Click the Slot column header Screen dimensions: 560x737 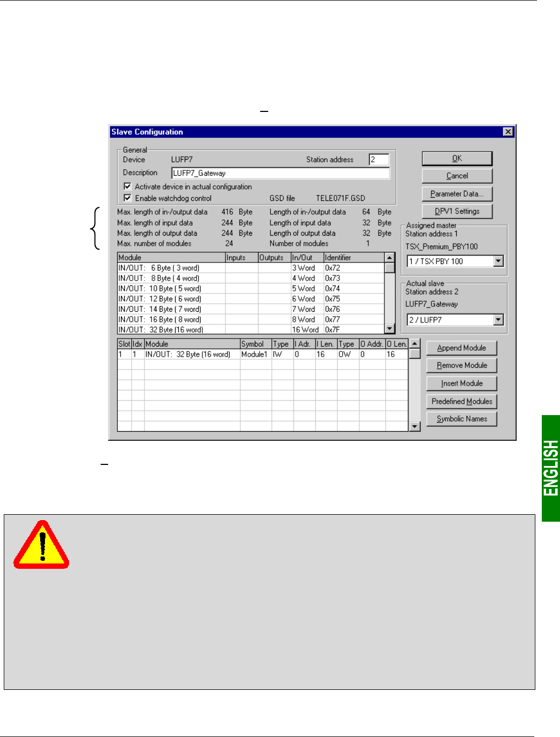coord(124,344)
